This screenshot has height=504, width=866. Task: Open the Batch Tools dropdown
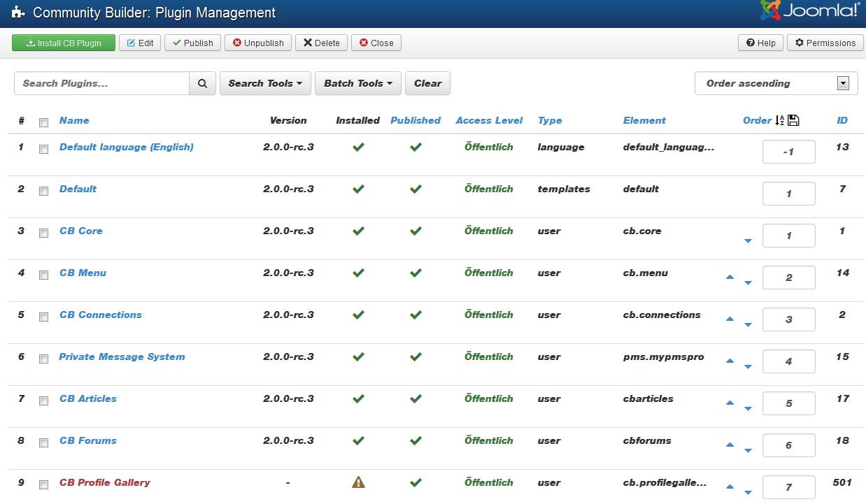[x=358, y=83]
